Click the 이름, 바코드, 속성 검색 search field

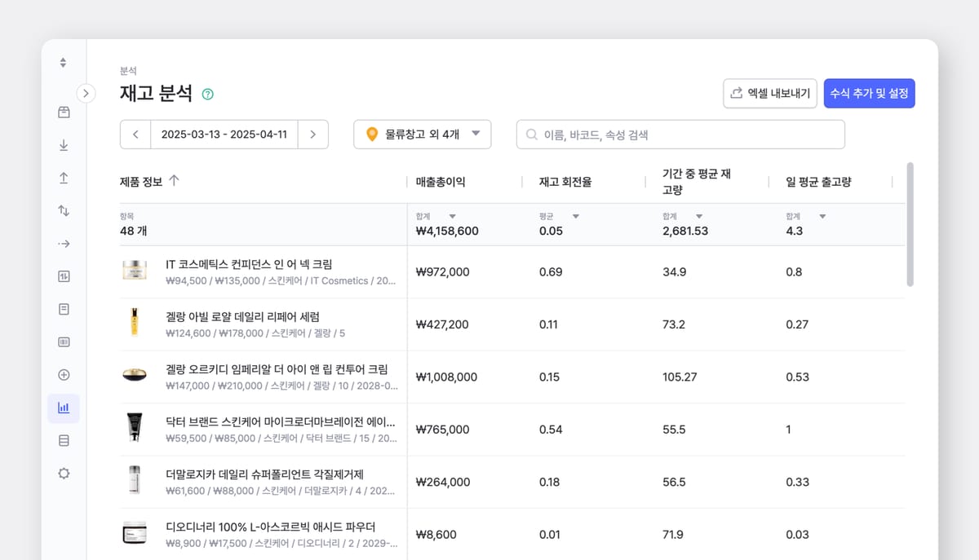[680, 134]
